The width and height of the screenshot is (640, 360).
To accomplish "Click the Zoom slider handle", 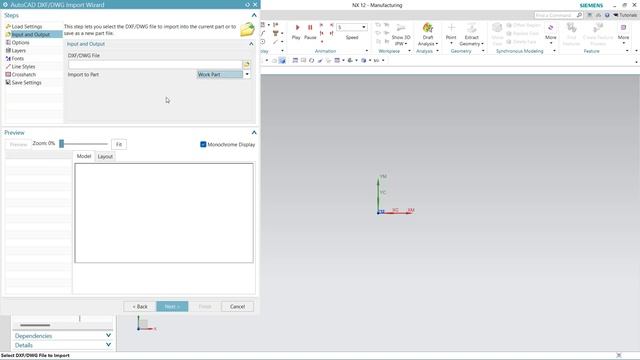I will tap(62, 144).
